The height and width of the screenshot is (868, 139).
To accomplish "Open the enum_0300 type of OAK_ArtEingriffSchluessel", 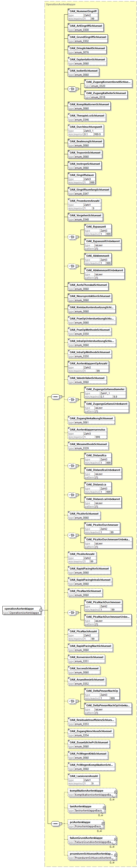I will coord(82,30).
